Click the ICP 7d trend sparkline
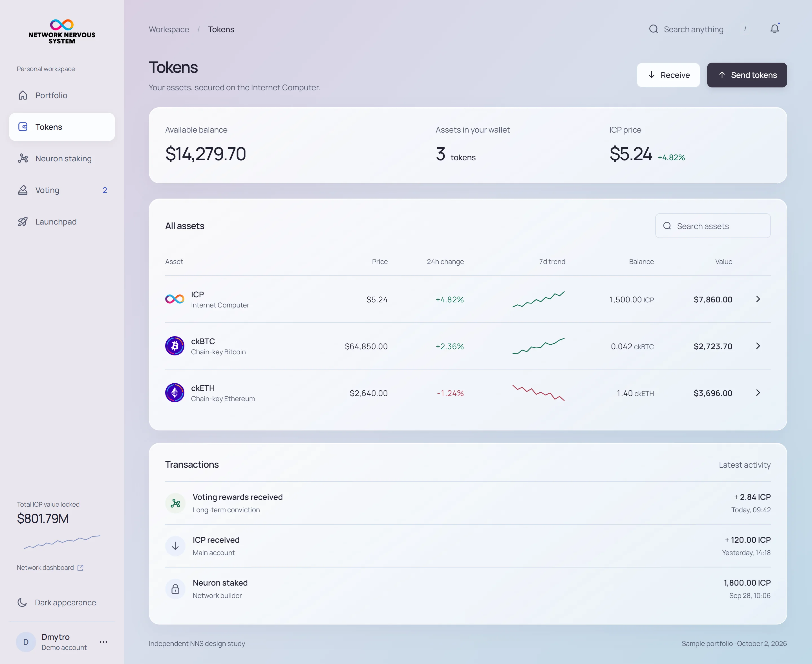The height and width of the screenshot is (664, 812). click(x=538, y=299)
